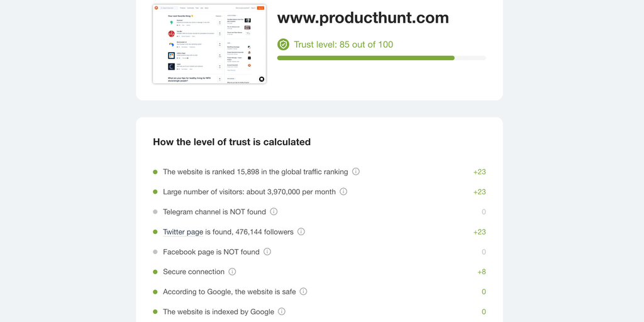Click info icon beside Secure connection
The image size is (644, 322).
point(232,272)
